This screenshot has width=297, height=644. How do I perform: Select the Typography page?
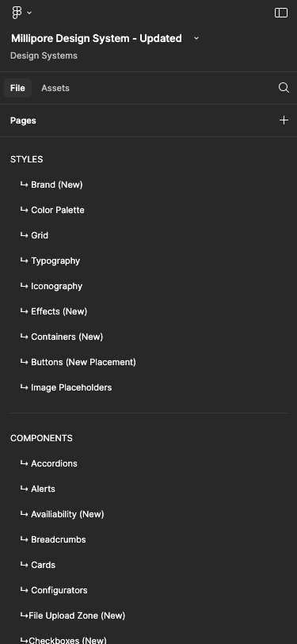coord(148,261)
